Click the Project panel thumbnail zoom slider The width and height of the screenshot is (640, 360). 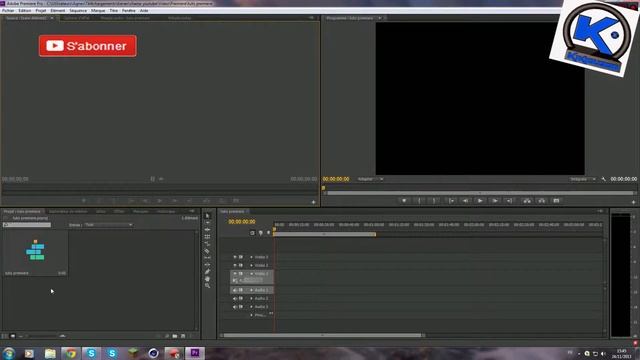pyautogui.click(x=43, y=336)
